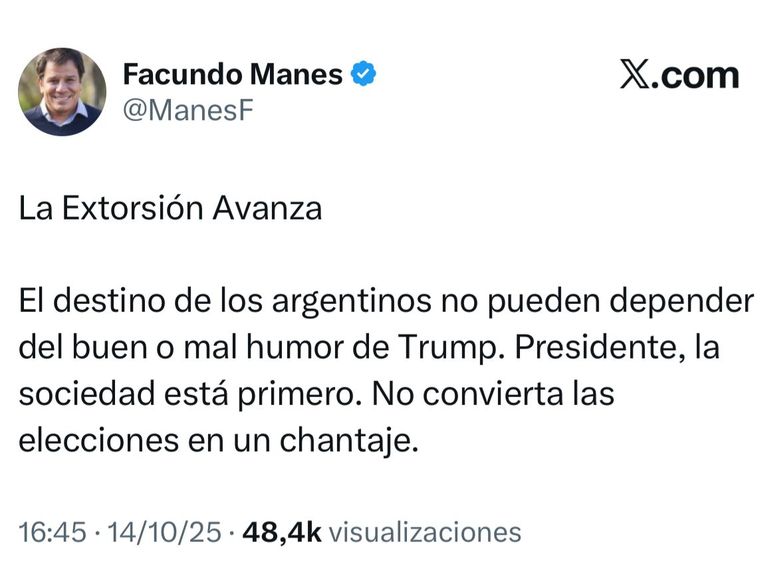Click the word "sociedad" in the tweet
This screenshot has height=568, width=760.
(78, 394)
